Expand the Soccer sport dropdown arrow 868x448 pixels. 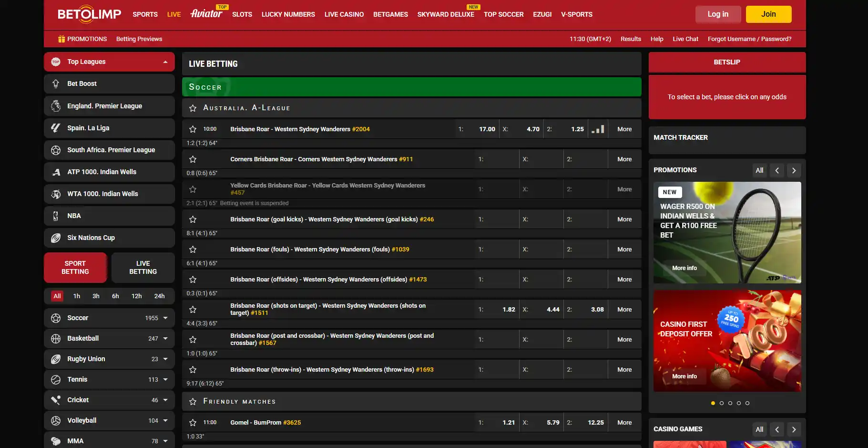165,318
